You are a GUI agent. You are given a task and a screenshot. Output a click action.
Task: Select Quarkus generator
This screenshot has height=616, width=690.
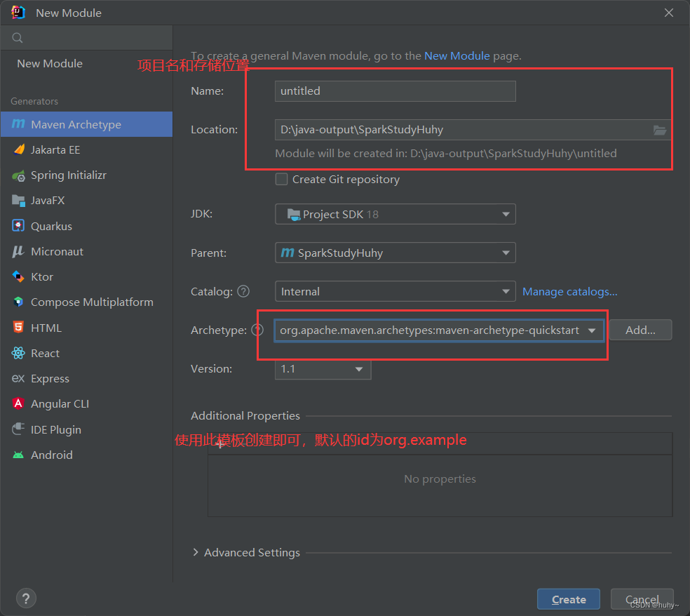coord(86,227)
